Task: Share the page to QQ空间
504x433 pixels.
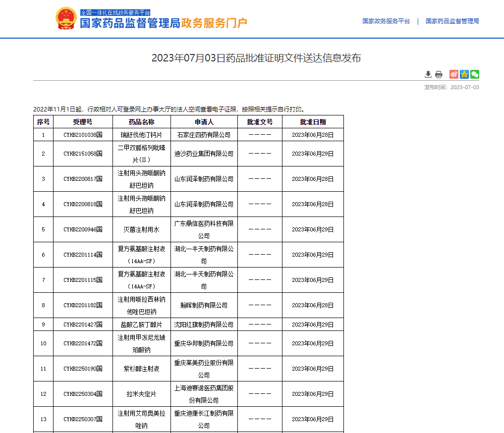Action: [464, 74]
